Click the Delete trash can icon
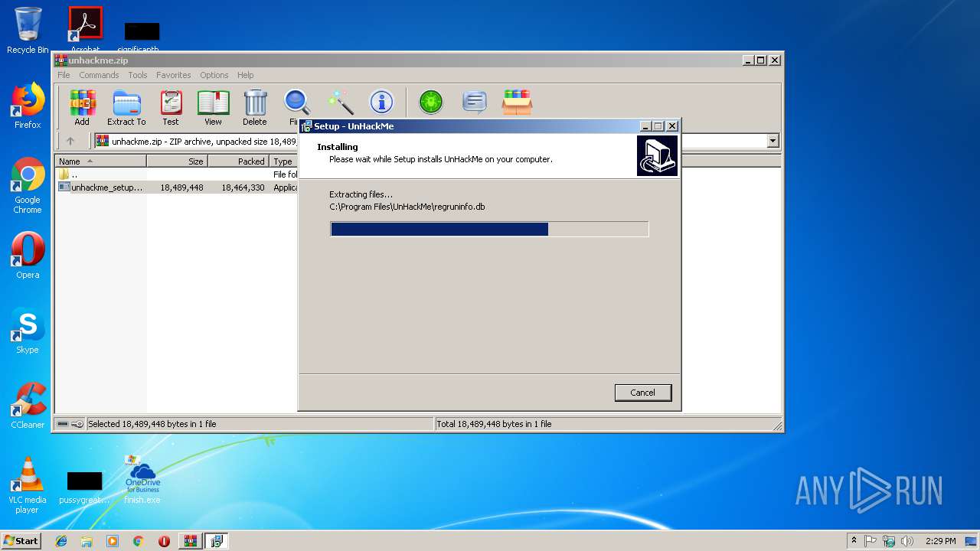Screen dimensions: 980x551 click(255, 108)
